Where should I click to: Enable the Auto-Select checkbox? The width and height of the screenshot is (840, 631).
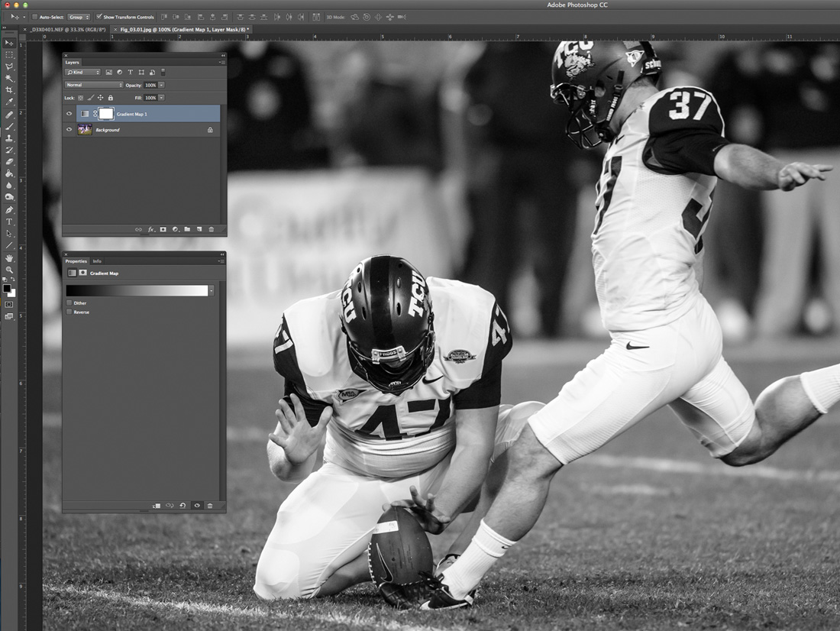point(35,17)
